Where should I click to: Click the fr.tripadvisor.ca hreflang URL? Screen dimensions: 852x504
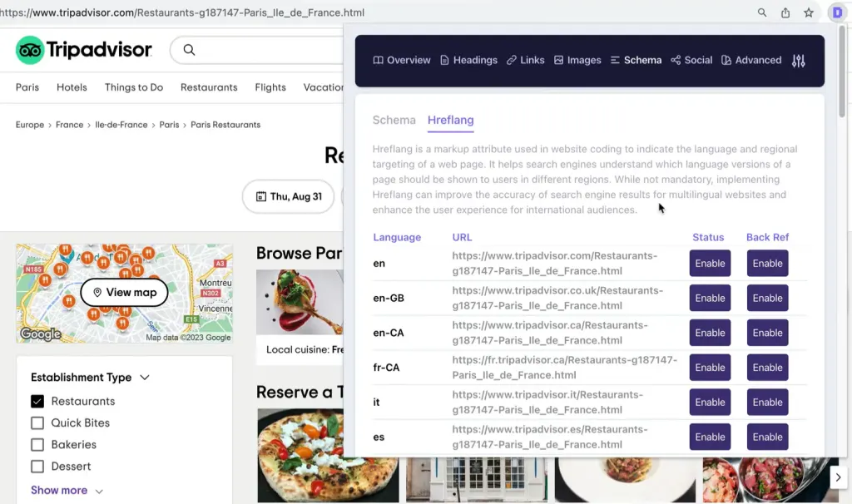point(565,368)
